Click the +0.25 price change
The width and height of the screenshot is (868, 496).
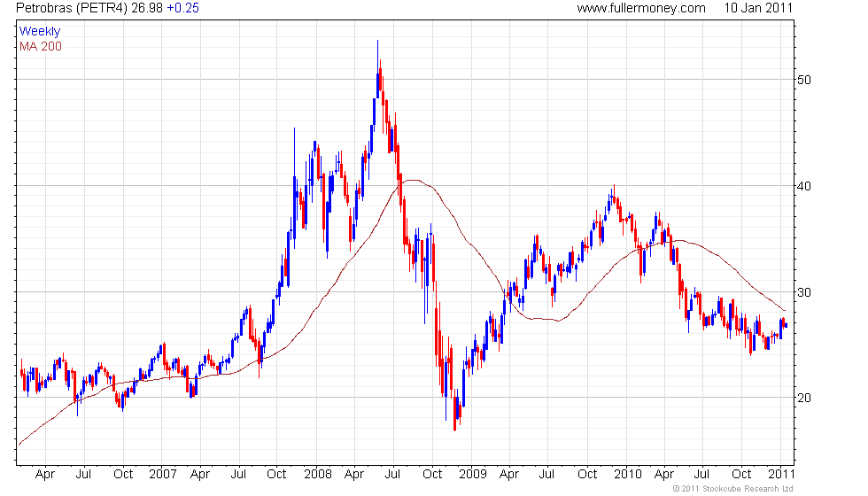coord(182,8)
